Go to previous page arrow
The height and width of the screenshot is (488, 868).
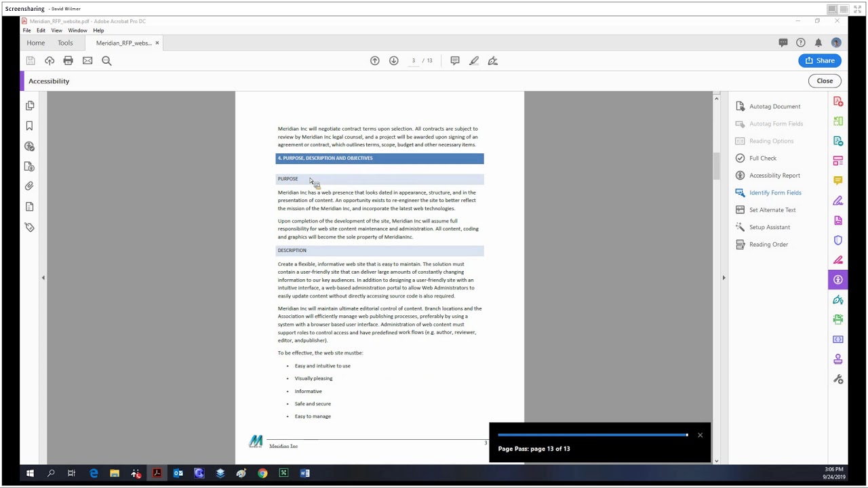click(x=375, y=60)
